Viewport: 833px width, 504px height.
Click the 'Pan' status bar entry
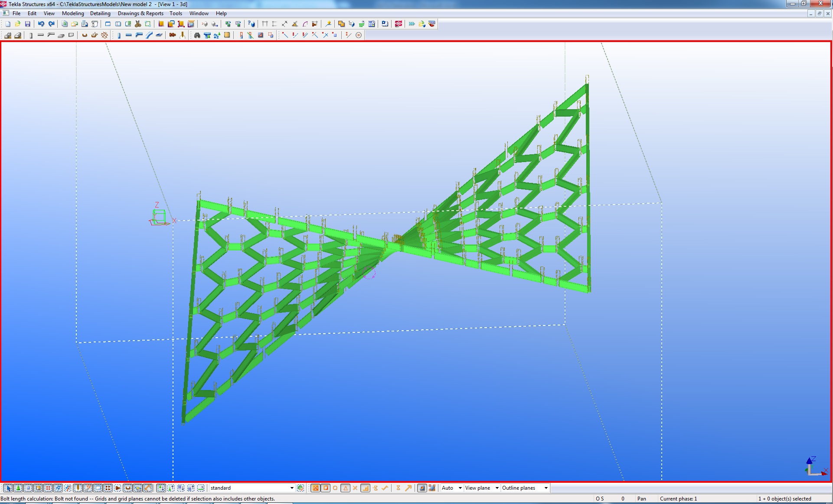641,499
